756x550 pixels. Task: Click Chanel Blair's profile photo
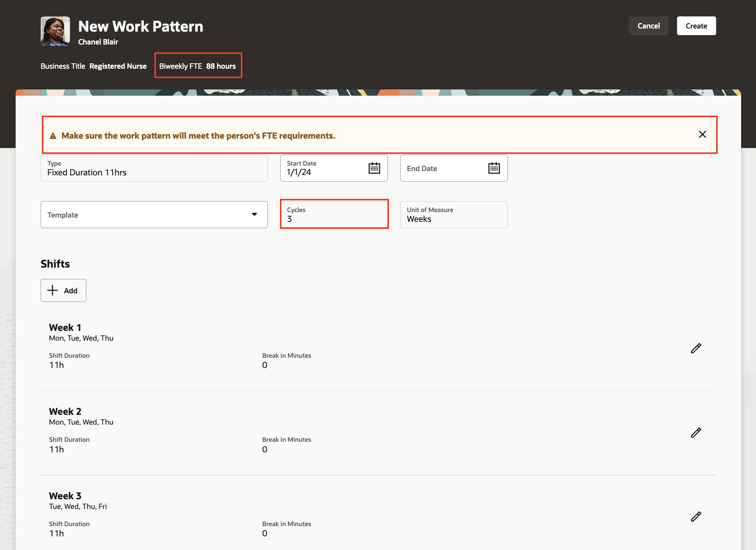click(55, 31)
